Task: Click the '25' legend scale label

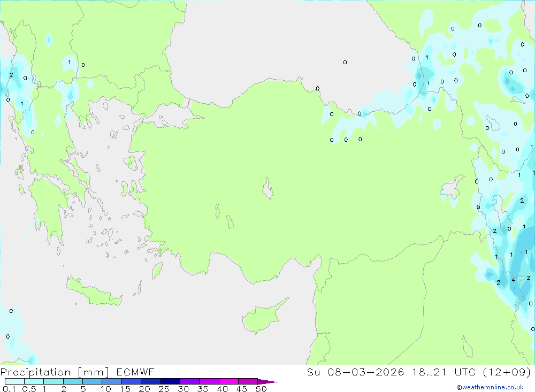Action: tap(164, 389)
